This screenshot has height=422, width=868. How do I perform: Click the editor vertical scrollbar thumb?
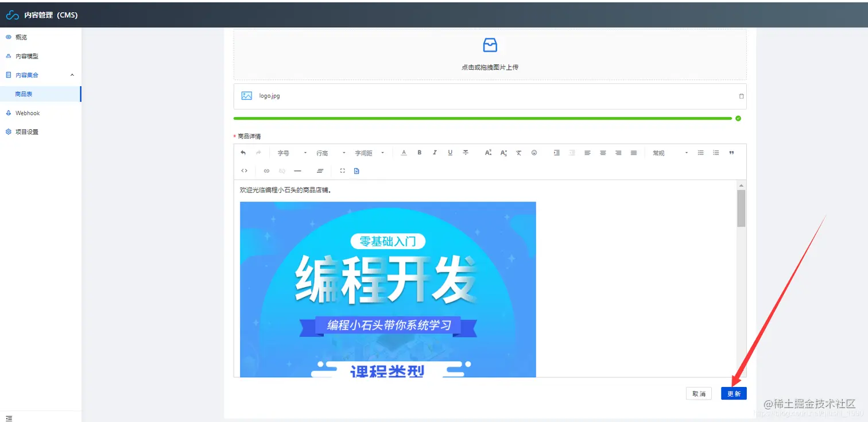[741, 208]
